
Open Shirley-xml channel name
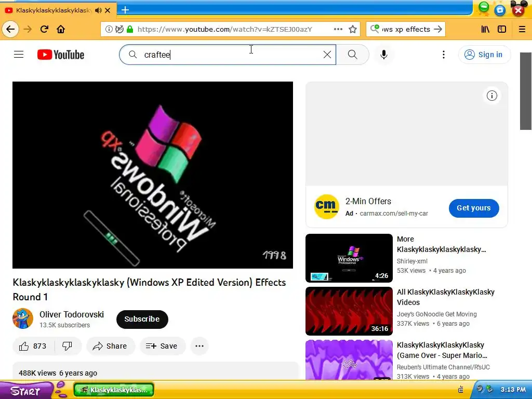[412, 261]
